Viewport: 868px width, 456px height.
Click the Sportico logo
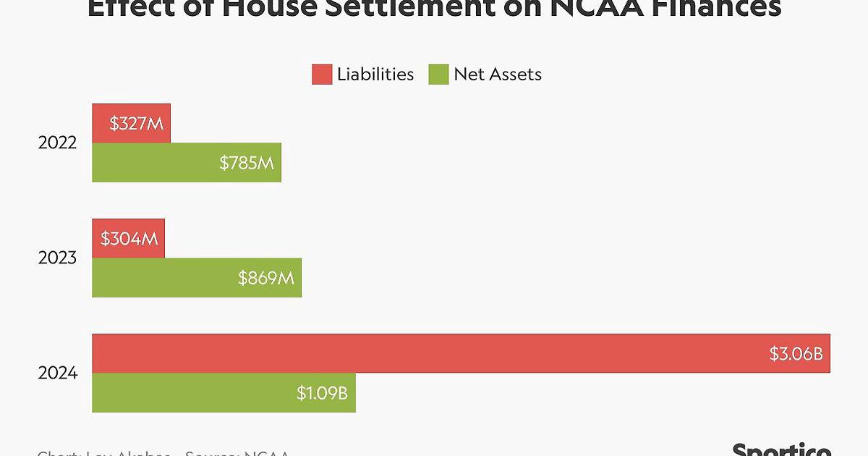click(781, 449)
